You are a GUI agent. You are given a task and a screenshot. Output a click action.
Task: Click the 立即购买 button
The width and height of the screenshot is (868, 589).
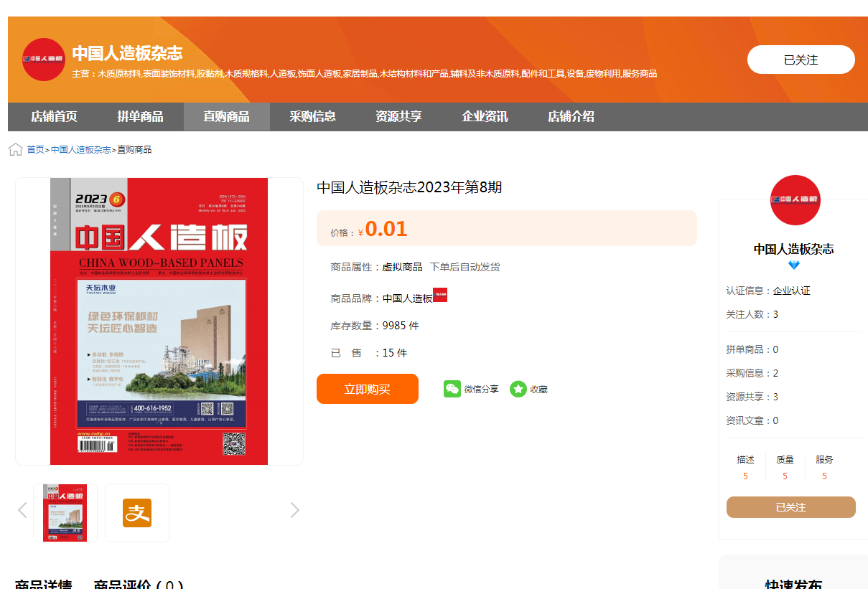click(368, 389)
